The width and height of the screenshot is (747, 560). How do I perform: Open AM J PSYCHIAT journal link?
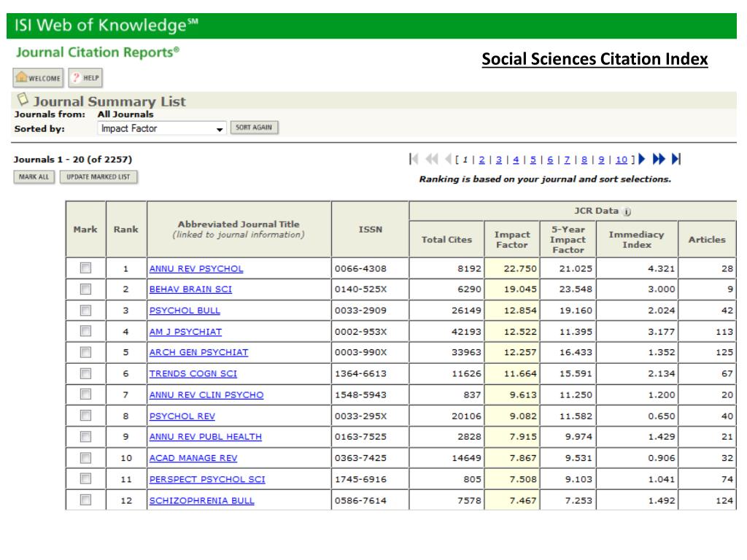[x=186, y=332]
